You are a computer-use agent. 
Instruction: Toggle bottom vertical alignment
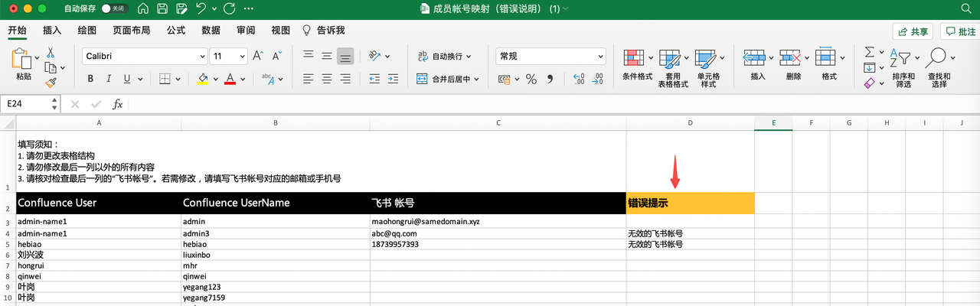[345, 56]
